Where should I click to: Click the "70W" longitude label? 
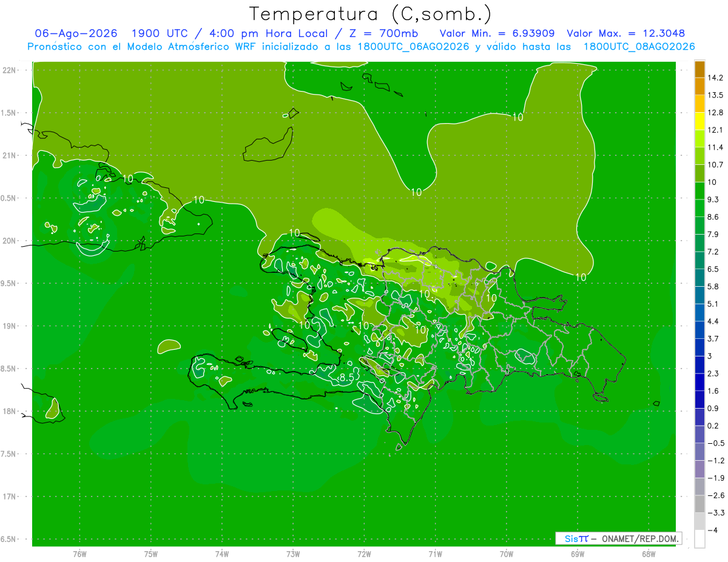click(506, 554)
